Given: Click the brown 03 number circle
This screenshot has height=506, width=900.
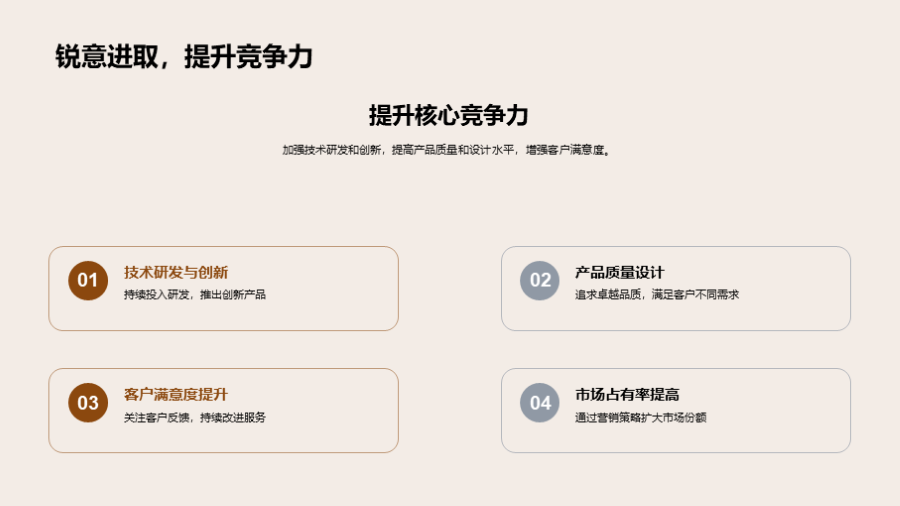Looking at the screenshot, I should (88, 403).
